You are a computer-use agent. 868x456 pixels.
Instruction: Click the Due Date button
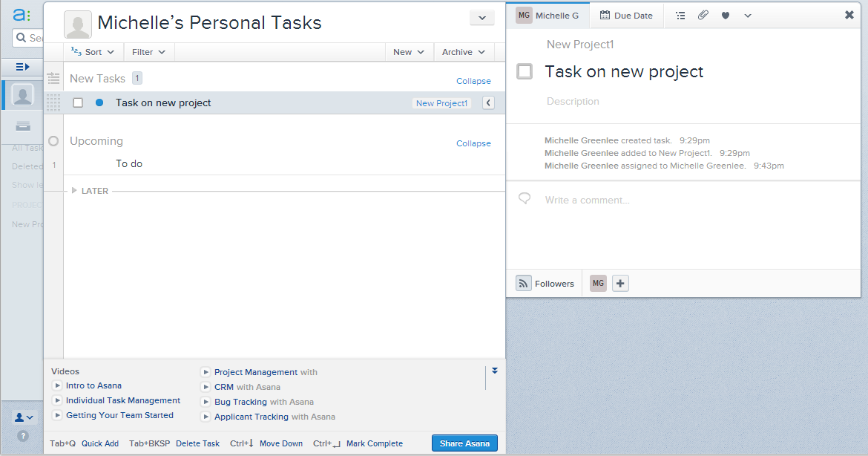(627, 16)
